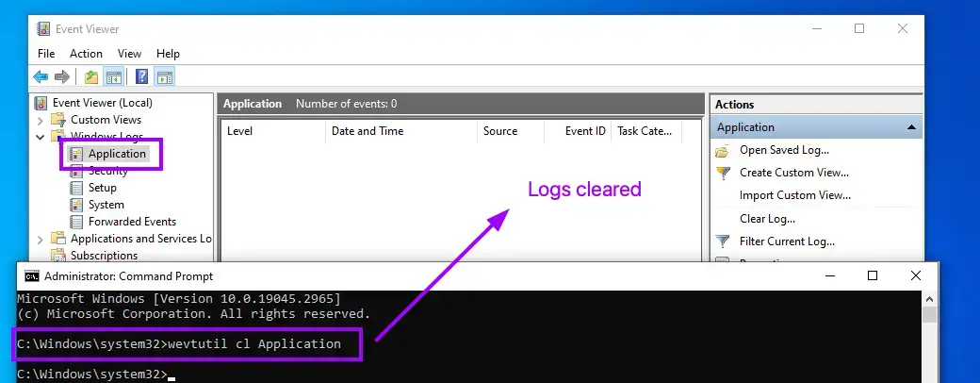Close the Event Viewer window
Image resolution: width=980 pixels, height=383 pixels.
coord(903,29)
